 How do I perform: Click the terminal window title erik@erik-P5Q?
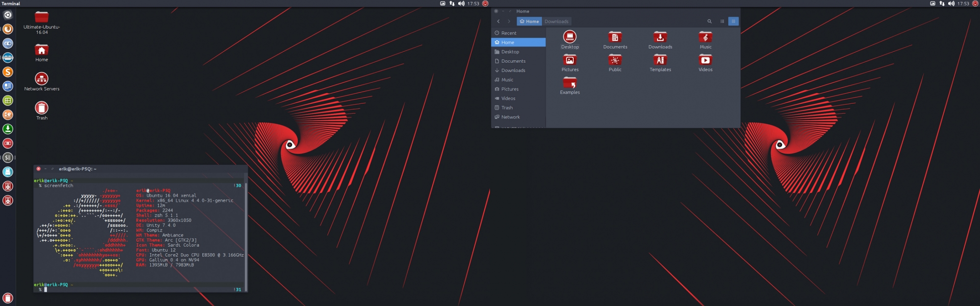point(77,169)
